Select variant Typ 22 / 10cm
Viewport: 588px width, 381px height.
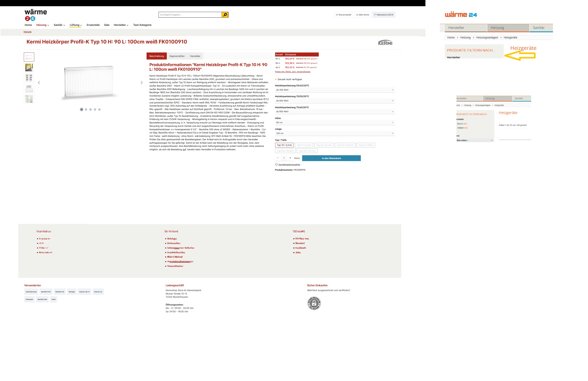pos(366,145)
